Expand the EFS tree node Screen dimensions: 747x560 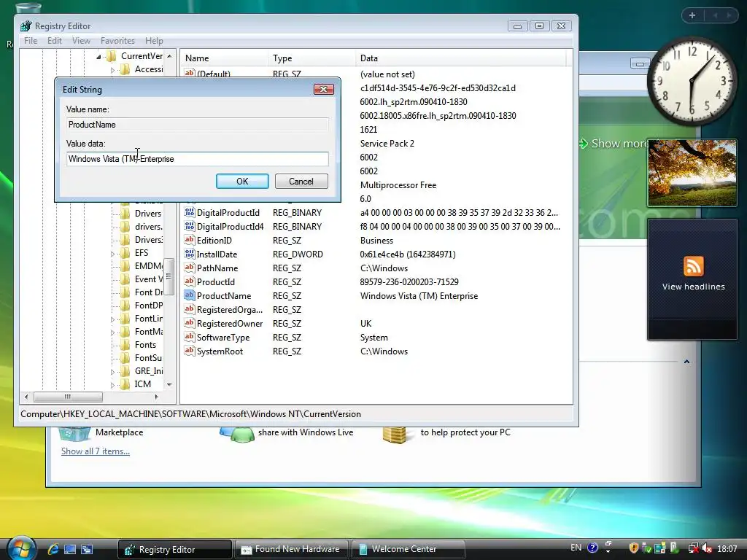pyautogui.click(x=112, y=254)
